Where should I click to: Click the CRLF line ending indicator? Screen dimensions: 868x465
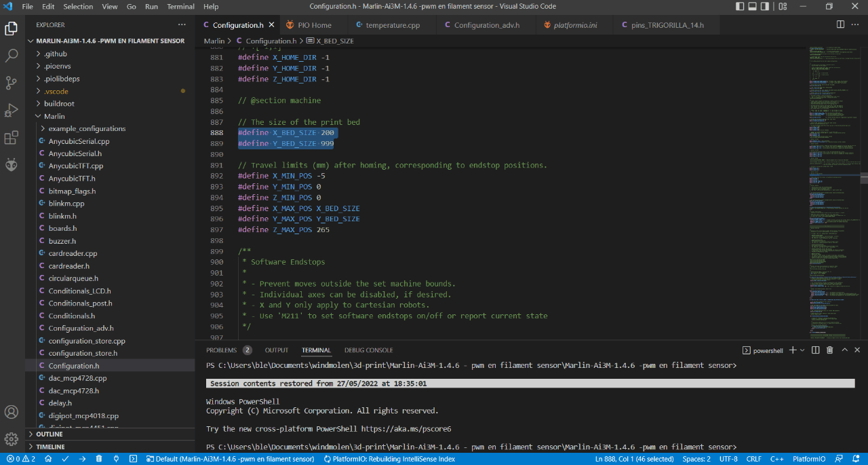point(753,459)
